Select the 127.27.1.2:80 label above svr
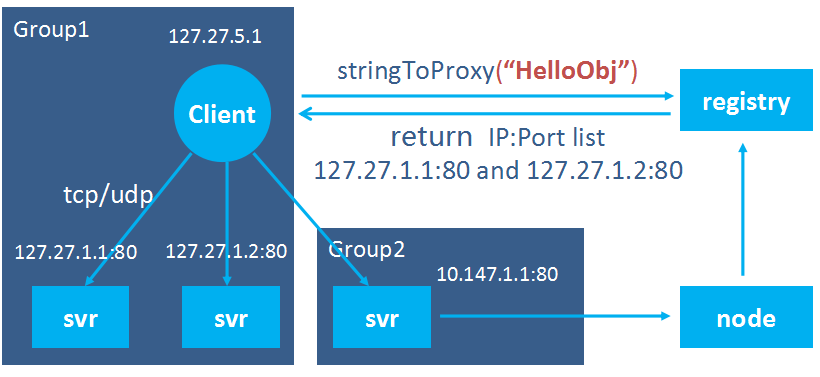The image size is (820, 377). pyautogui.click(x=226, y=251)
